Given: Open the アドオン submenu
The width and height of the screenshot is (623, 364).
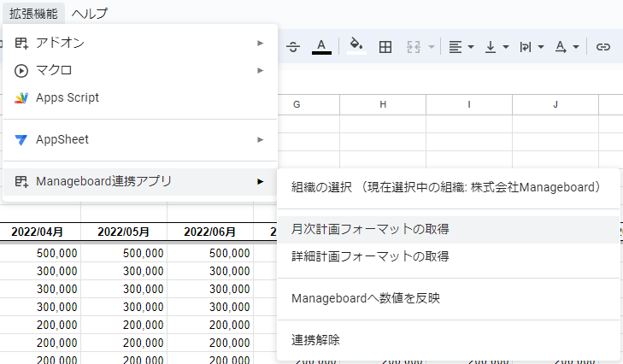Looking at the screenshot, I should (x=139, y=43).
